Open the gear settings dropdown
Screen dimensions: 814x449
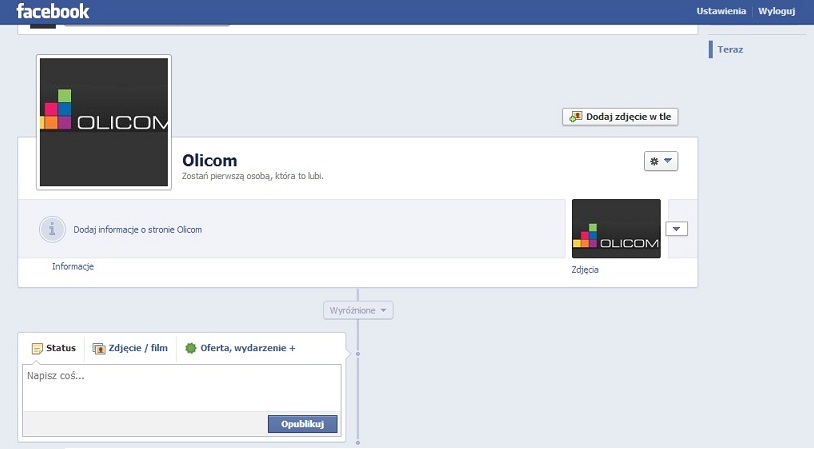661,161
